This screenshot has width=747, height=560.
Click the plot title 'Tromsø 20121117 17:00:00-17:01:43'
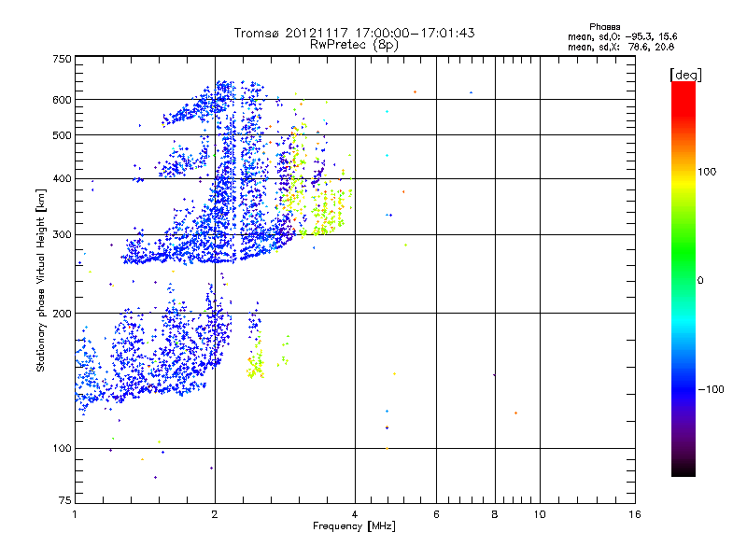click(x=354, y=33)
